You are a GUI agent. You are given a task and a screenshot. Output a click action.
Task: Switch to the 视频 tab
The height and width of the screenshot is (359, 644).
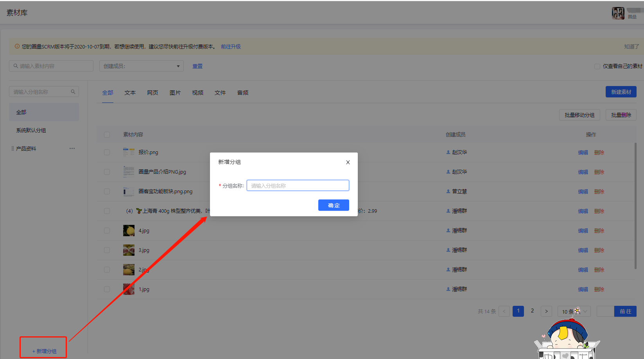[197, 93]
